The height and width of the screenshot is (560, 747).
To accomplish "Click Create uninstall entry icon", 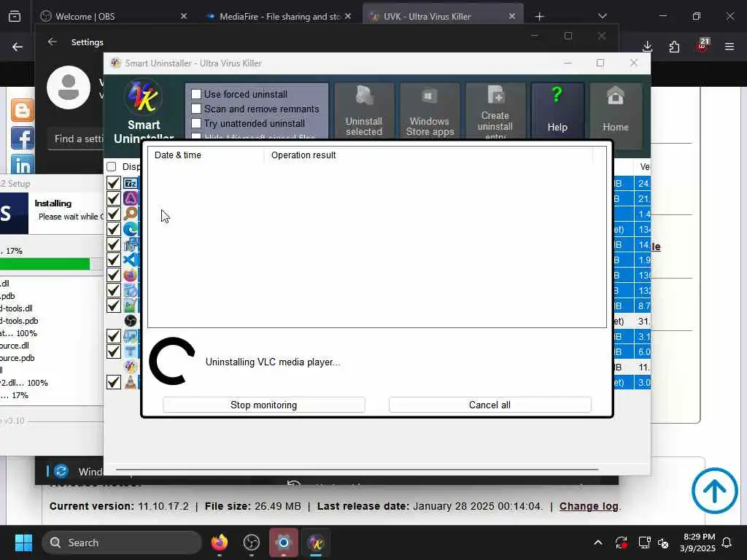I will click(495, 111).
